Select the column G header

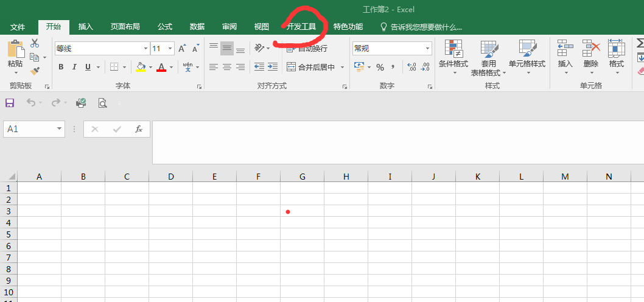302,177
